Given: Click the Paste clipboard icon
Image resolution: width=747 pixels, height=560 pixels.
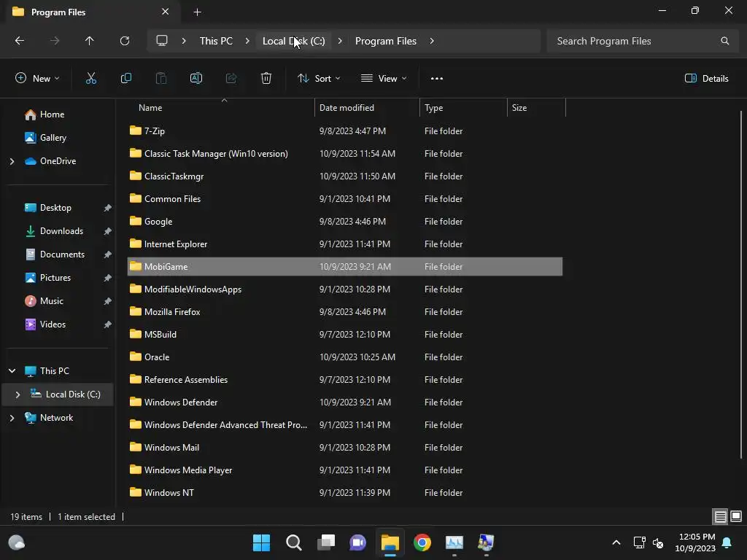Looking at the screenshot, I should [x=161, y=79].
